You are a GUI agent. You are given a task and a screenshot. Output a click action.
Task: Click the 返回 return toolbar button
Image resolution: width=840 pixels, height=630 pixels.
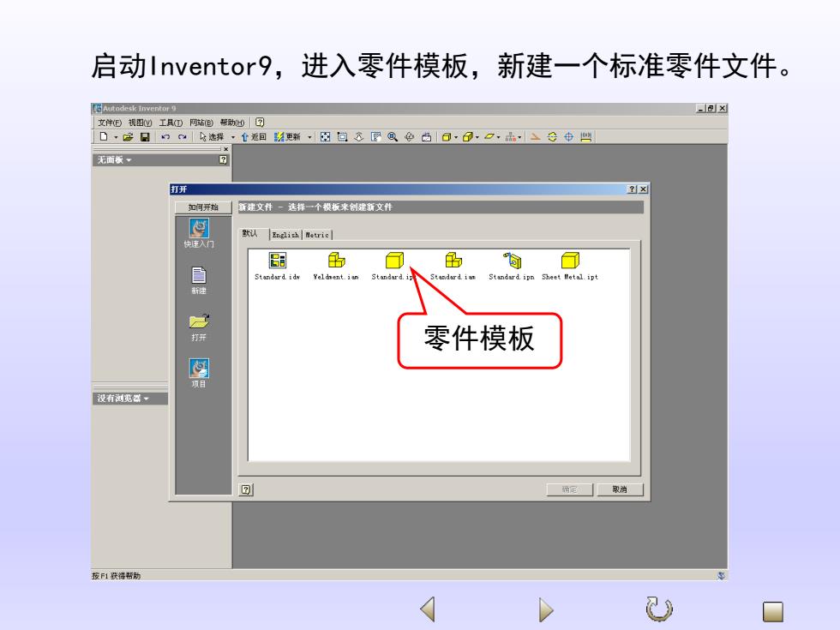[254, 137]
